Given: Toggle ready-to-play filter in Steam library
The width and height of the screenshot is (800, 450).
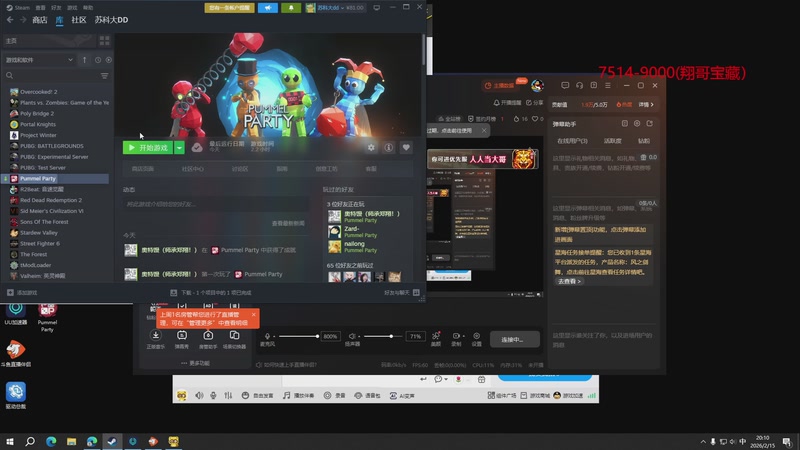Looking at the screenshot, I should click(109, 60).
